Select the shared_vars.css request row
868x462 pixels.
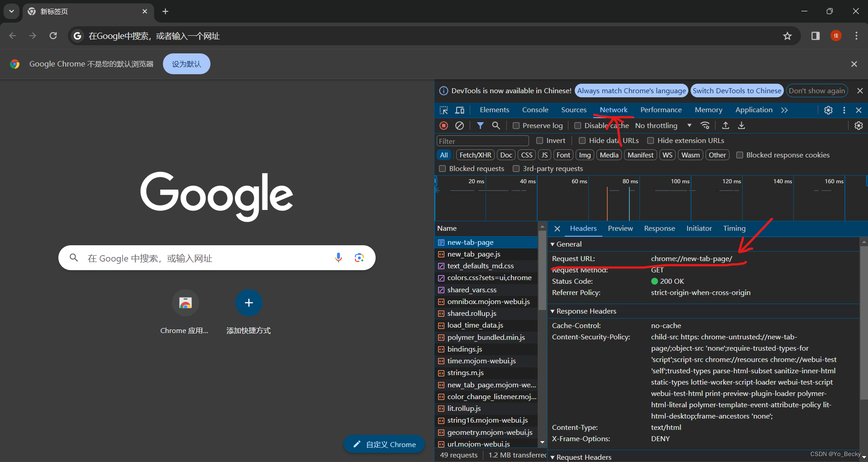(486, 290)
